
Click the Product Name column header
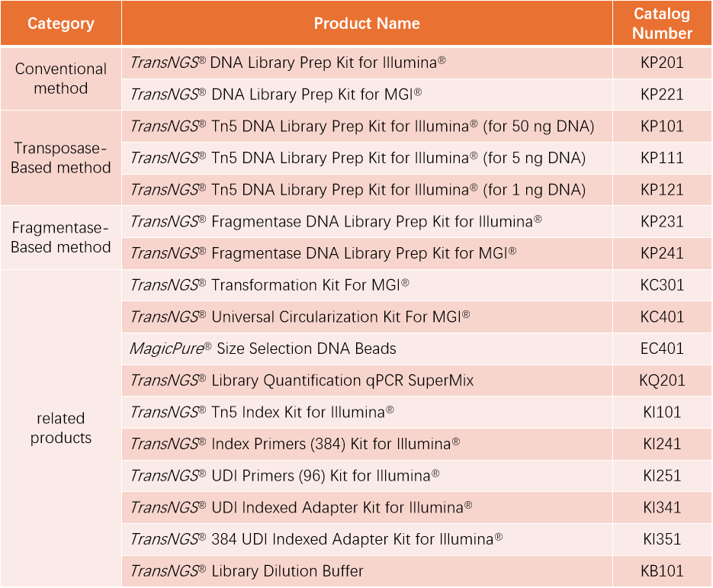point(367,23)
